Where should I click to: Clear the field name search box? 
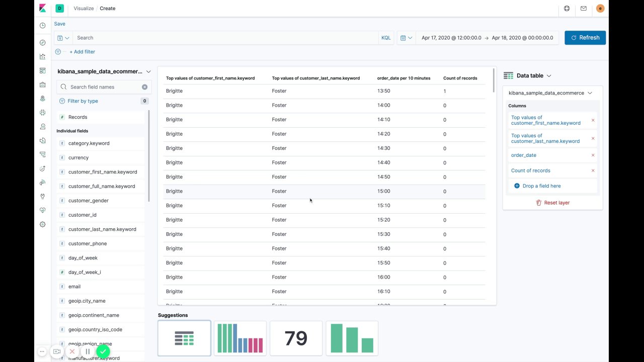145,87
